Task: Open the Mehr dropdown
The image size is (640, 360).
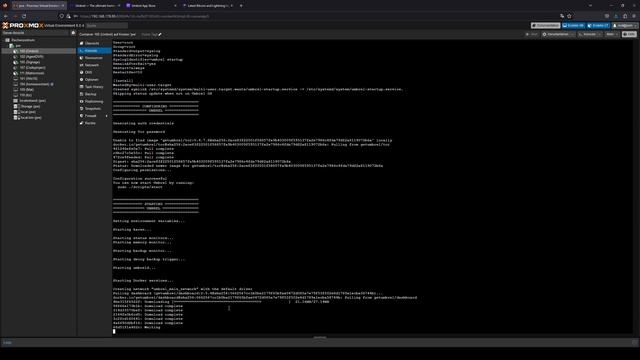Action: coord(611,35)
